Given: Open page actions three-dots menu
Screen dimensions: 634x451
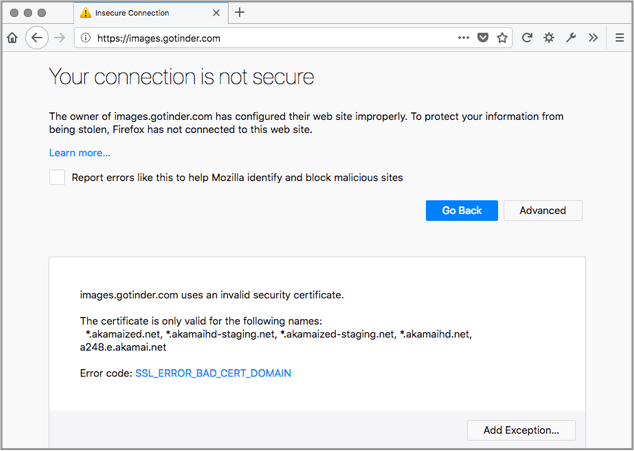Looking at the screenshot, I should (x=463, y=38).
